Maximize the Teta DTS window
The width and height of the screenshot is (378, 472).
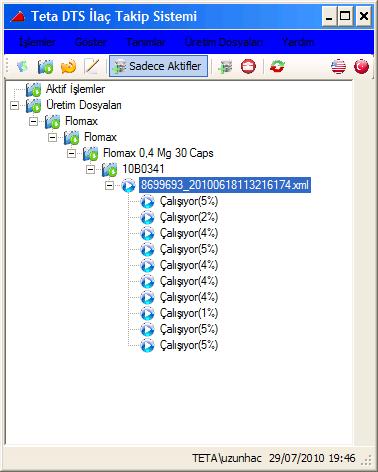pos(345,16)
